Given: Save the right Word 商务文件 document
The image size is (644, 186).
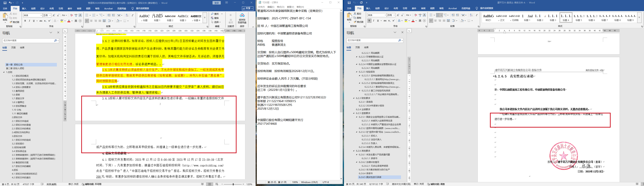Looking at the screenshot, I should 349,3.
